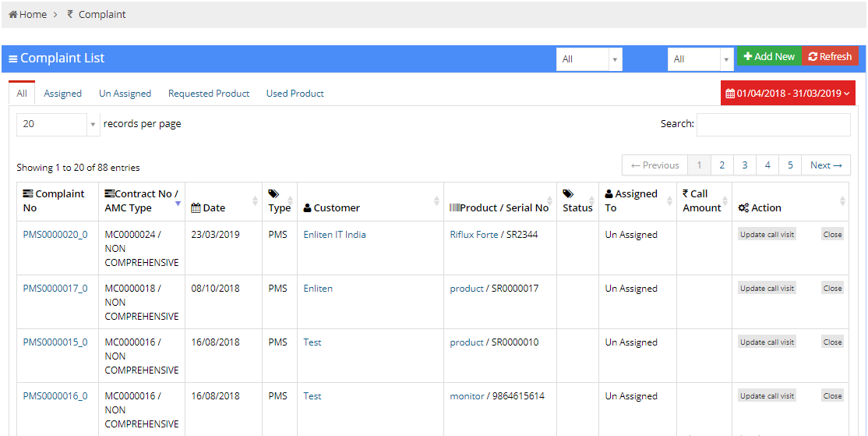Sort by Contract No / AMC Type arrow
Screen dimensions: 868x436
tap(178, 203)
